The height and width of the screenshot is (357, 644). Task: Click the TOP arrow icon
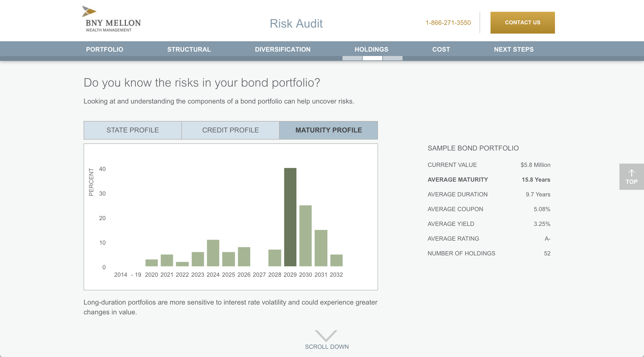click(631, 173)
